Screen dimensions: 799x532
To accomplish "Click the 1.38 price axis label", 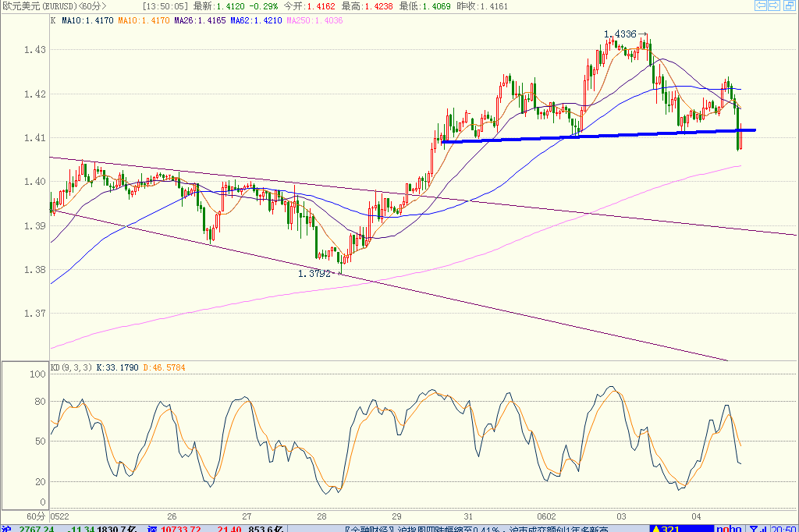I will (x=34, y=270).
